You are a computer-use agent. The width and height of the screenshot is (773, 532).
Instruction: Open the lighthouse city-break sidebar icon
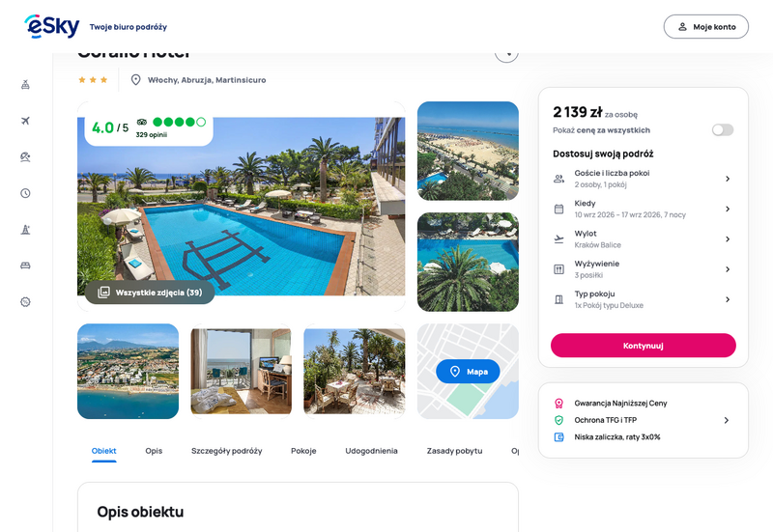coord(26,230)
